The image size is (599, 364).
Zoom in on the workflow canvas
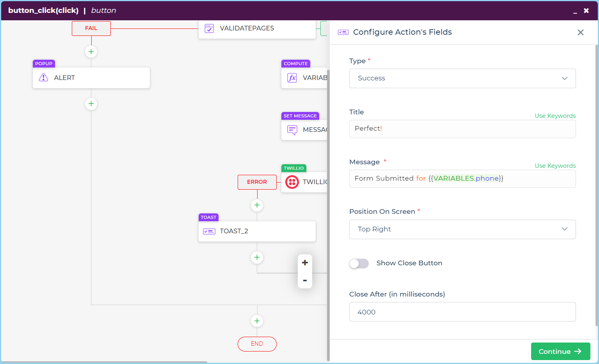click(x=305, y=263)
